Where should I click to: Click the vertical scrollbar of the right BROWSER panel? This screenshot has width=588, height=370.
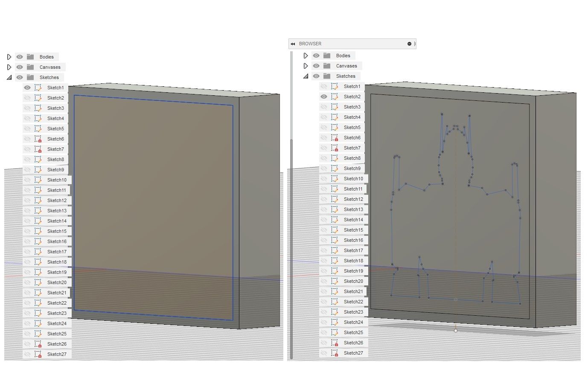tap(291, 249)
